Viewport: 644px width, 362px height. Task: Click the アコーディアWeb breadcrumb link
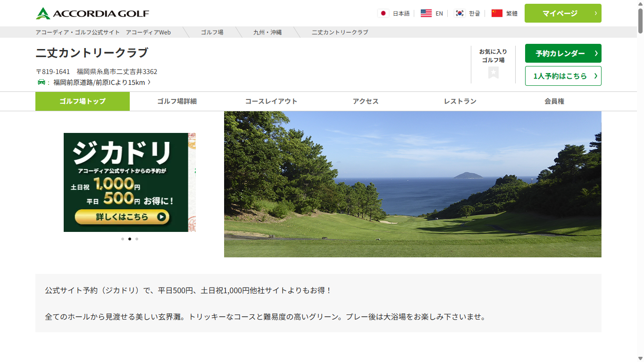148,32
